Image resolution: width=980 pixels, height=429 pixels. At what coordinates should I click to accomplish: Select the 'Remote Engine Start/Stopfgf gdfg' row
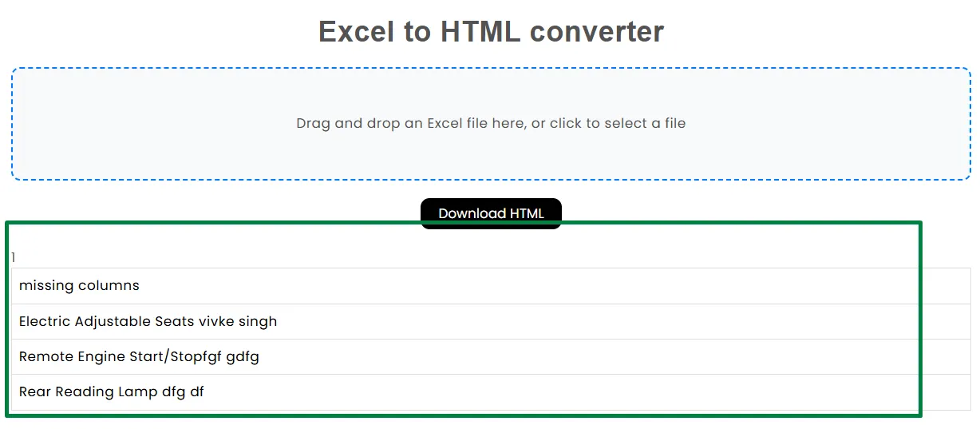tap(491, 356)
